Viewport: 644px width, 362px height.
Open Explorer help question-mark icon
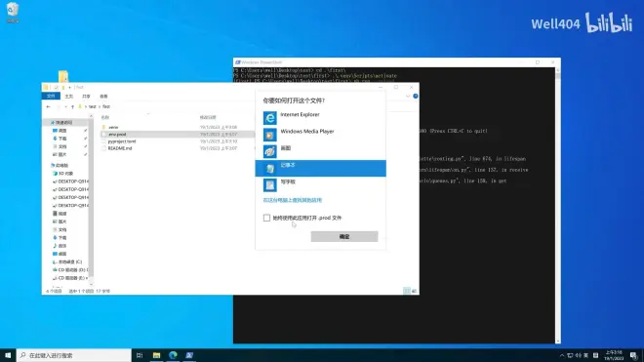pos(416,97)
